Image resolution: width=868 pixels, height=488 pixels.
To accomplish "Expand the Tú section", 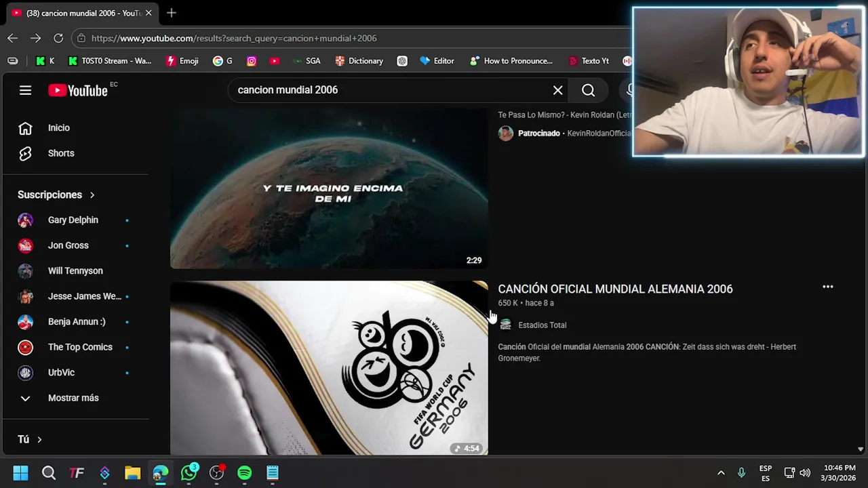I will tap(30, 439).
